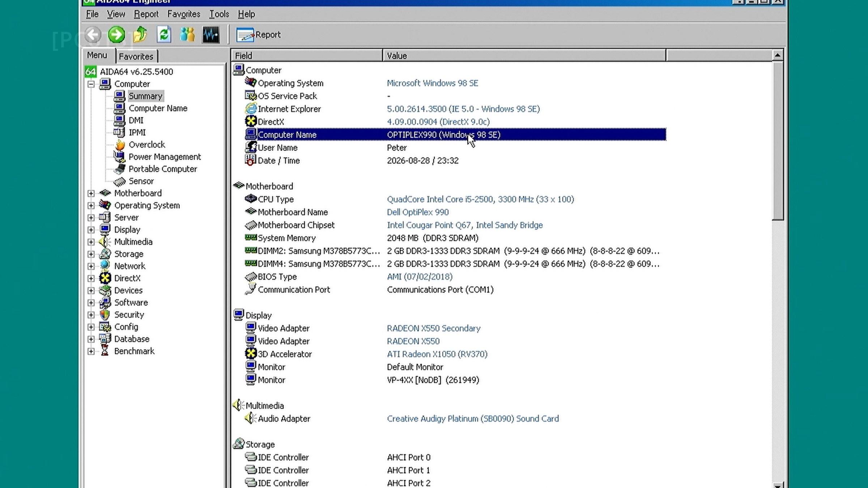868x488 pixels.
Task: Open the File menu
Action: pyautogui.click(x=92, y=14)
